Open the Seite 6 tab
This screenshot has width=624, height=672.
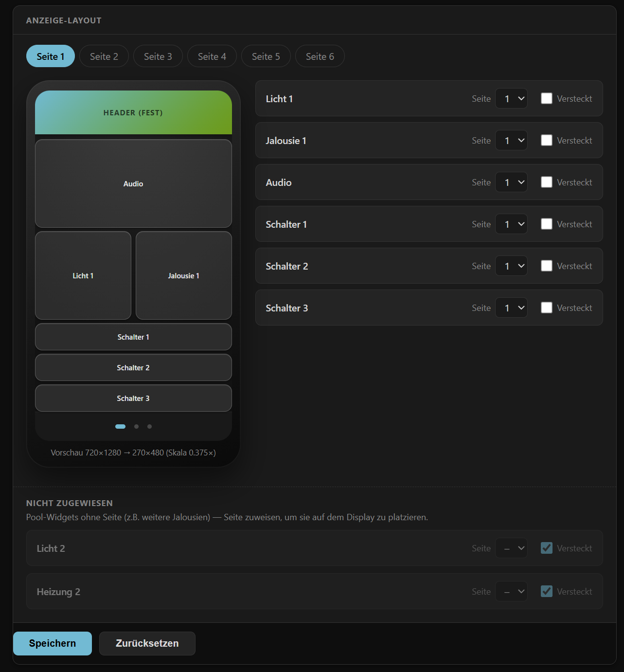(x=320, y=56)
